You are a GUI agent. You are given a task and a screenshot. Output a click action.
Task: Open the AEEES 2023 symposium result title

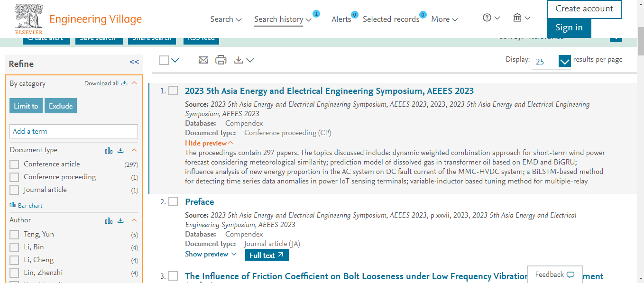point(329,91)
